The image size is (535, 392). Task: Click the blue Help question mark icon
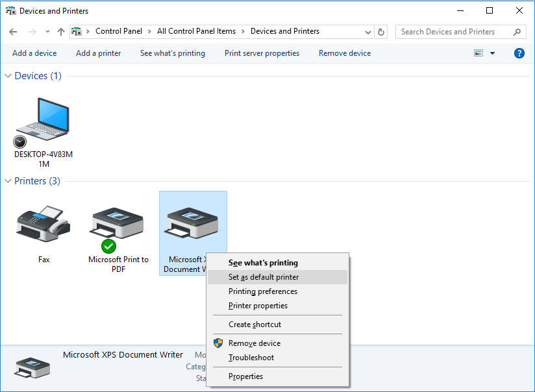click(519, 53)
